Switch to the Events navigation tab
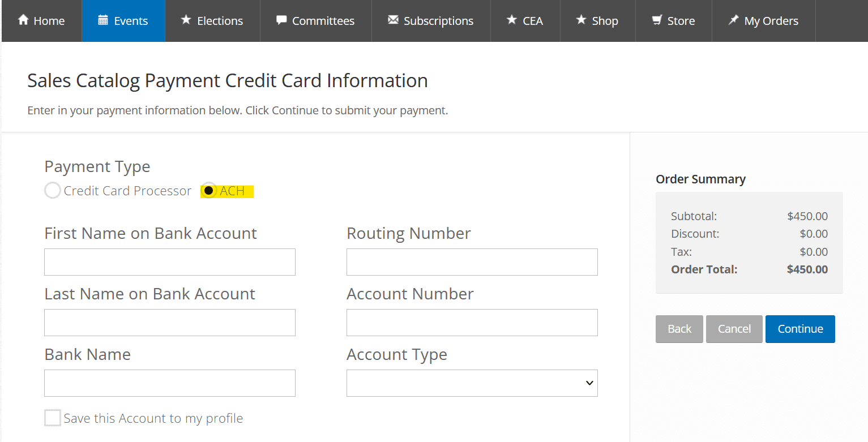The width and height of the screenshot is (868, 442). pyautogui.click(x=123, y=20)
